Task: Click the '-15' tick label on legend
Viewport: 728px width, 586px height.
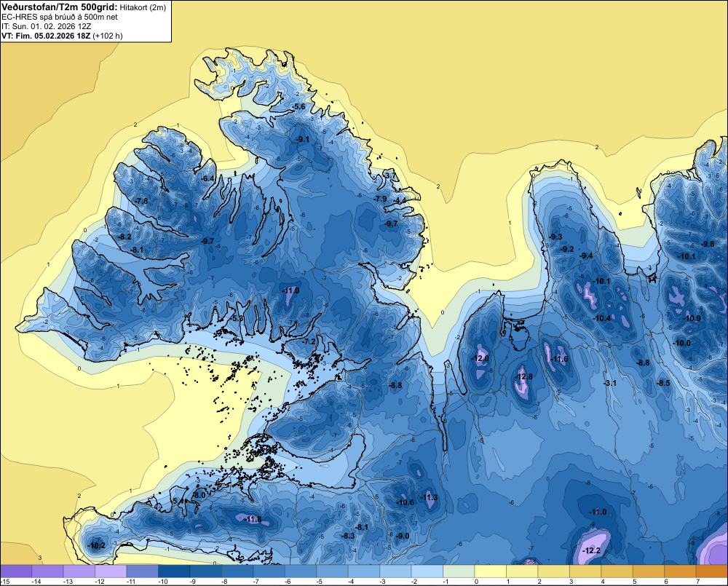Action: [x=5, y=582]
